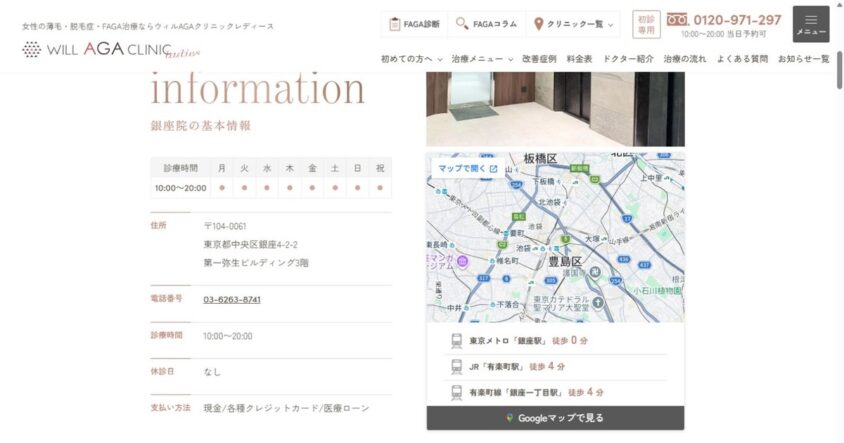The image size is (844, 443).
Task: Open the 改善症例 page
Action: pyautogui.click(x=539, y=59)
